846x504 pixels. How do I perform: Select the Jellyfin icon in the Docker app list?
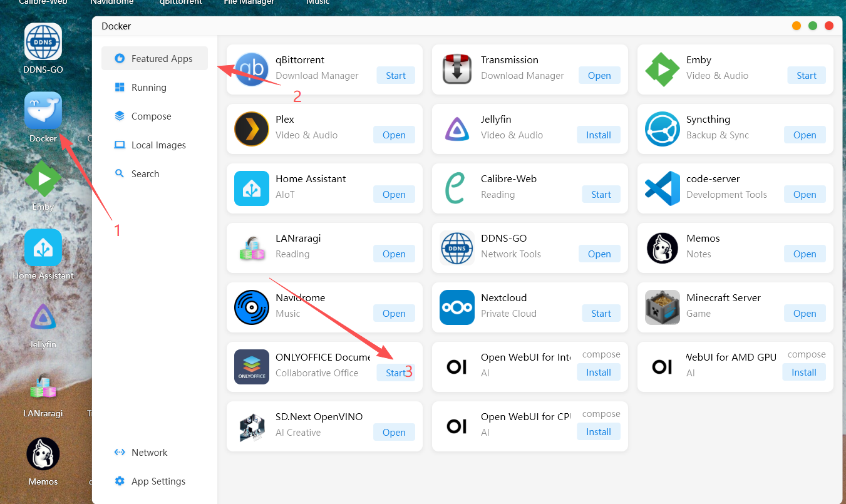pyautogui.click(x=457, y=129)
